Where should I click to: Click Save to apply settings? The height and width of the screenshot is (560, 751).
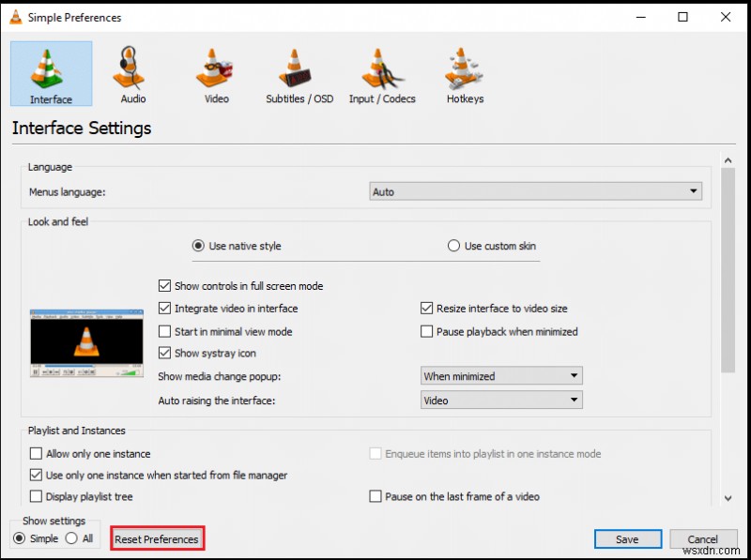tap(627, 538)
